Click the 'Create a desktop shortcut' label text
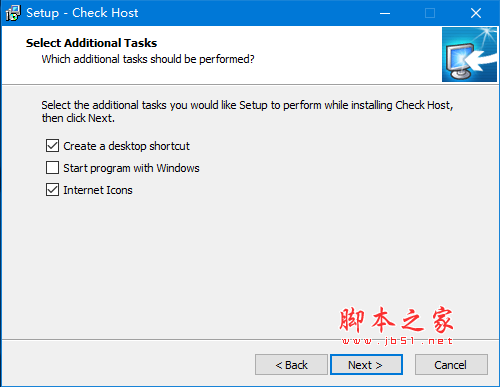 point(126,146)
